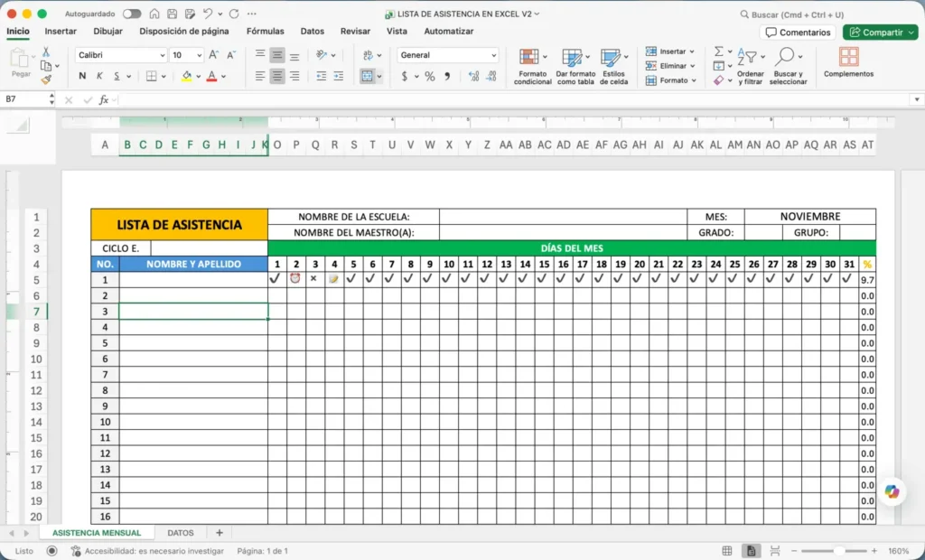925x560 pixels.
Task: Toggle Merge and center cells
Action: point(367,76)
